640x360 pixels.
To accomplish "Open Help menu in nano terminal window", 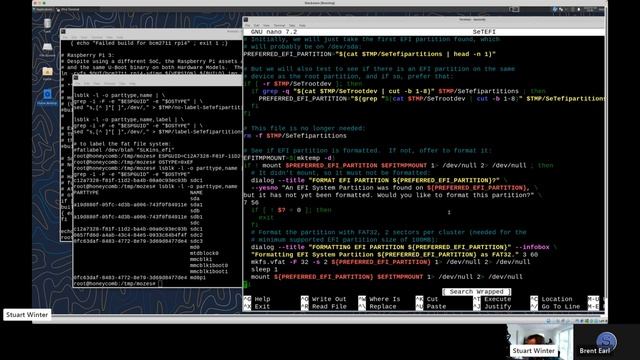I will (x=302, y=25).
